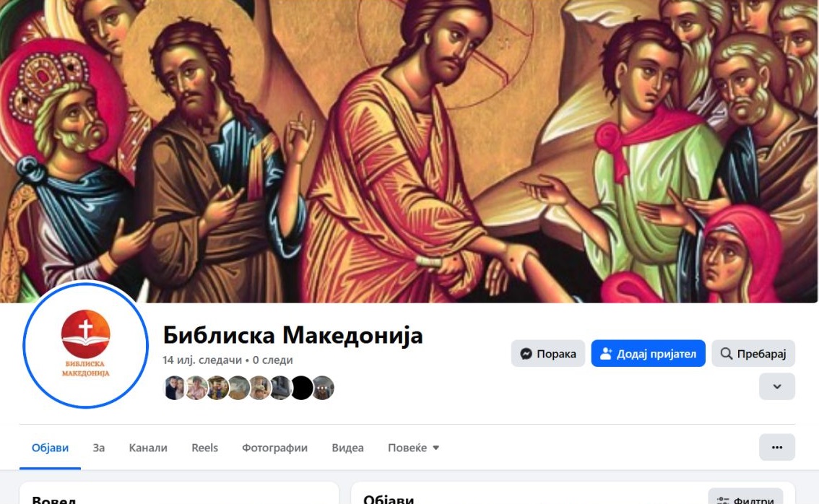Open the Канали tab
The image size is (819, 504).
click(x=148, y=448)
